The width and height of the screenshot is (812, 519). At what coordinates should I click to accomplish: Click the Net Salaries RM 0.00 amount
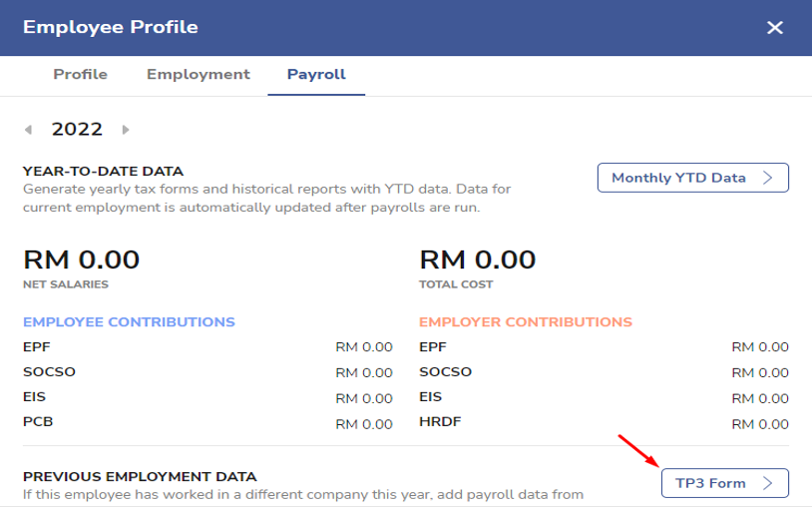(x=81, y=260)
